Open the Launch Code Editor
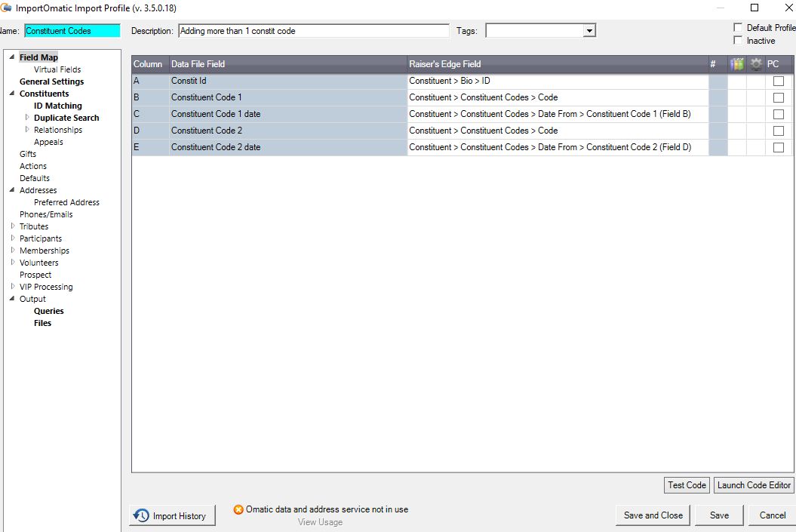 click(x=753, y=485)
